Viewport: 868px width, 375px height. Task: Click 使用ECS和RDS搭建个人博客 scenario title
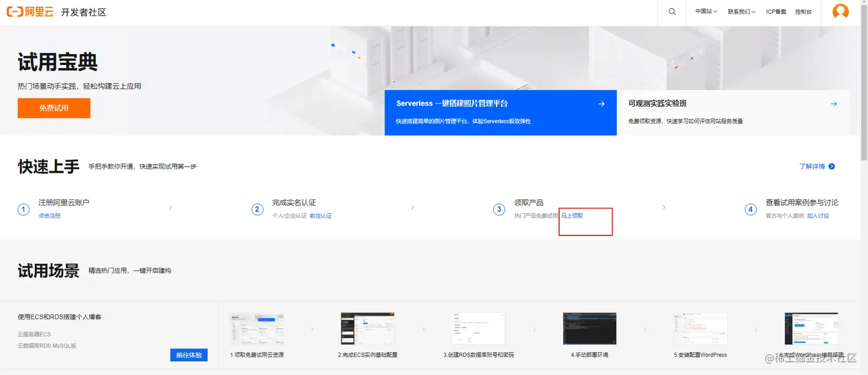coord(60,317)
